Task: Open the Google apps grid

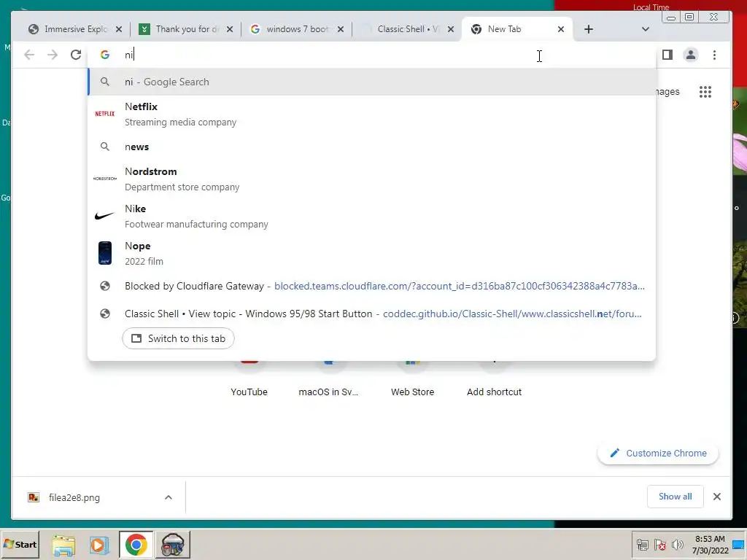Action: 705,91
